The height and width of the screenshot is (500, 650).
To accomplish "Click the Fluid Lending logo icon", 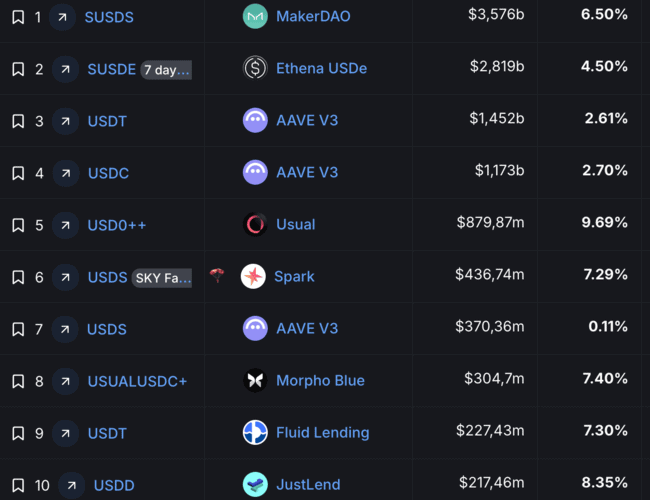I will [x=255, y=432].
